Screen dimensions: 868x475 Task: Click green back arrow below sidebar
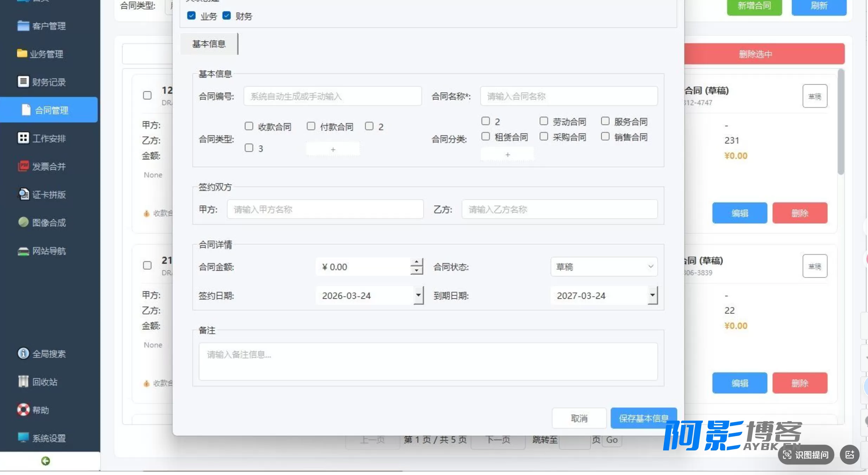coord(45,461)
